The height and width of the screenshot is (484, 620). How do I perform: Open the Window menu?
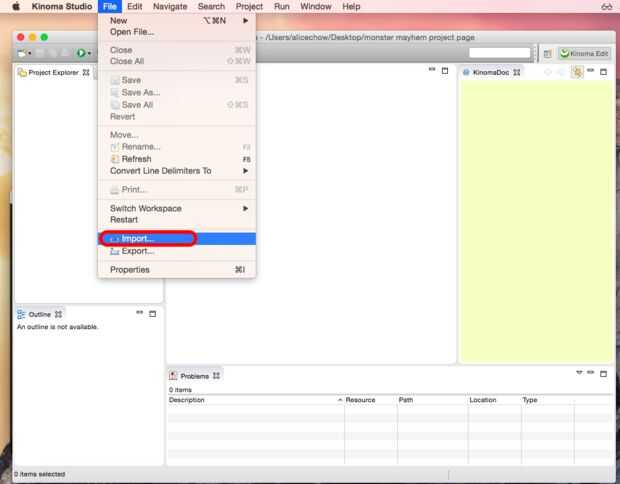pyautogui.click(x=316, y=6)
